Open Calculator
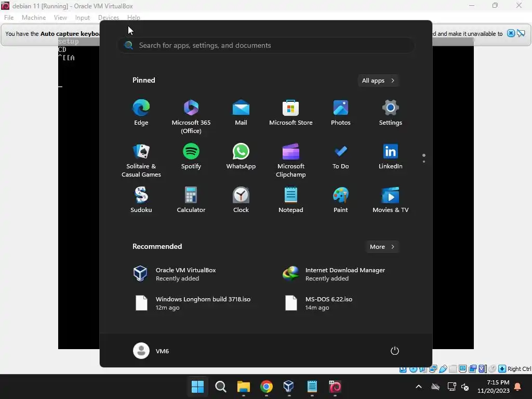This screenshot has height=399, width=532. (x=191, y=200)
